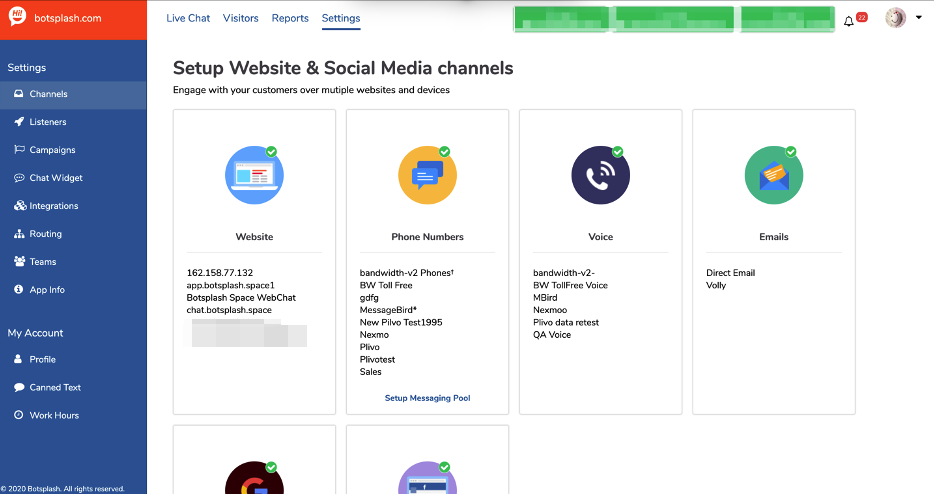Click the Canned Text speech icon
The width and height of the screenshot is (934, 494).
point(19,387)
